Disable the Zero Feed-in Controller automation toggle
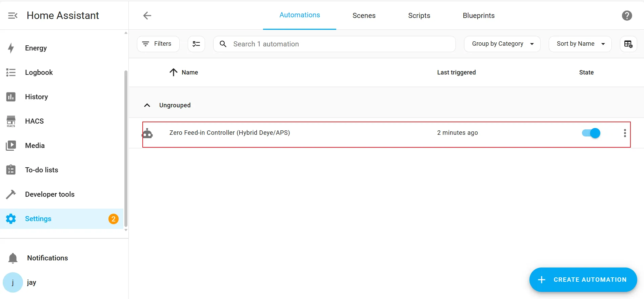 (591, 133)
